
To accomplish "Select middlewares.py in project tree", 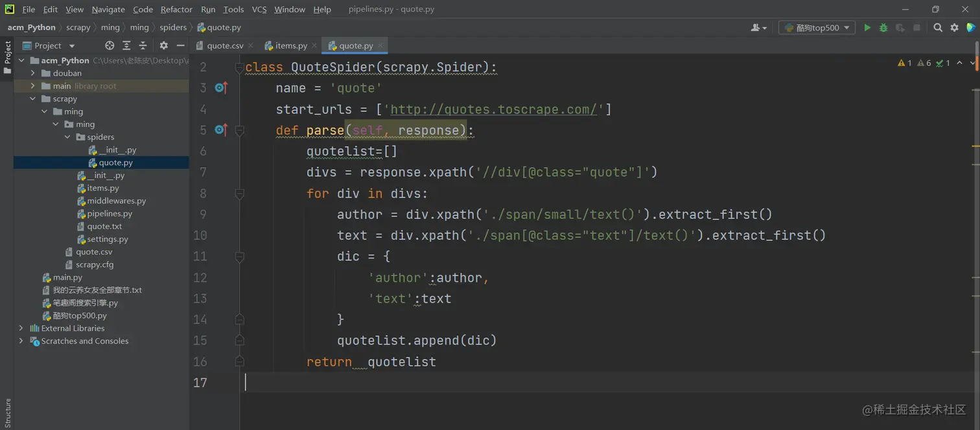I will pyautogui.click(x=117, y=201).
